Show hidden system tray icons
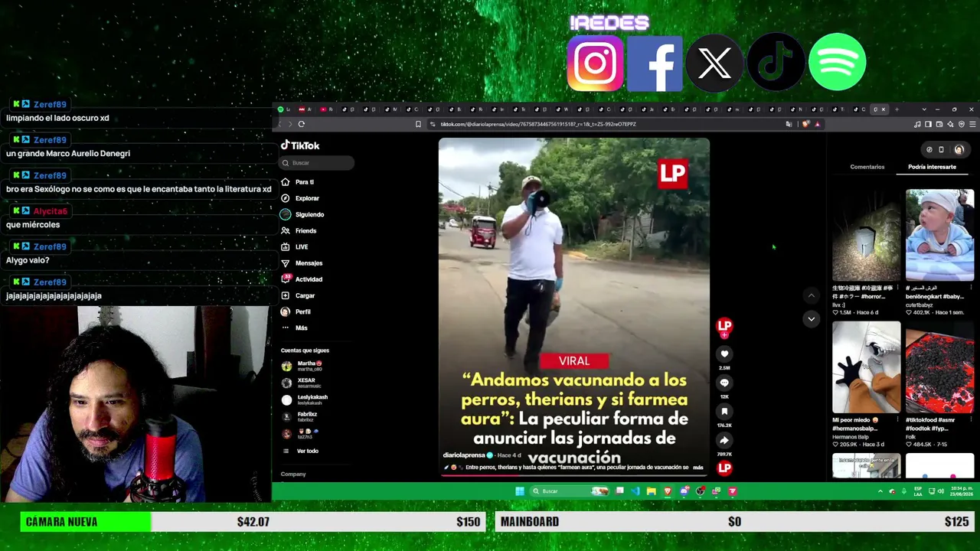The height and width of the screenshot is (551, 980). 880,491
